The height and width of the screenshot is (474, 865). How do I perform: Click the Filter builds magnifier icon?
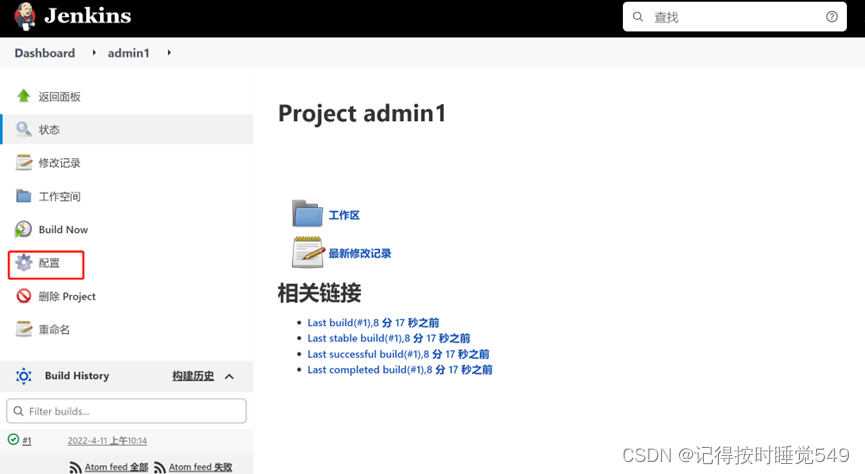pos(18,411)
